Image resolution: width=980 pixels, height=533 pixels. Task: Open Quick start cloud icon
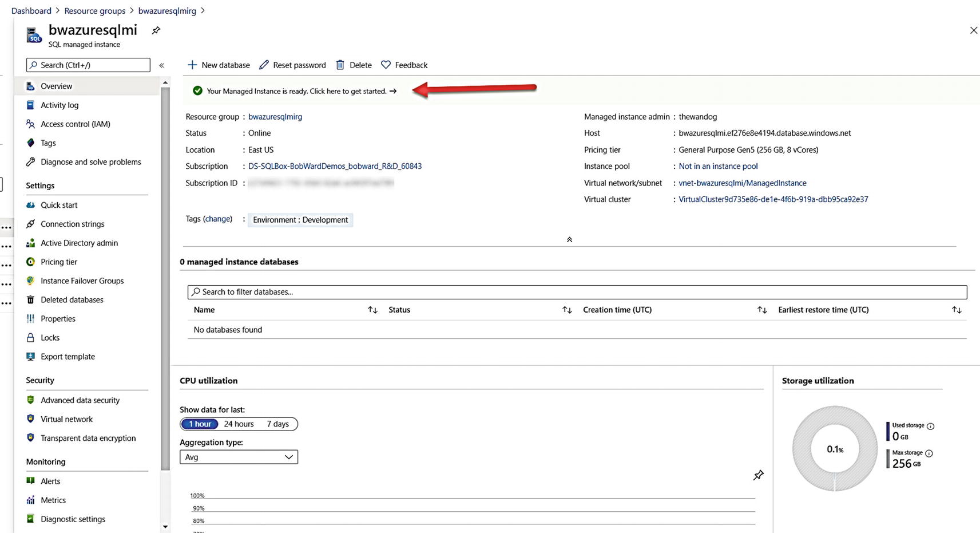(30, 204)
